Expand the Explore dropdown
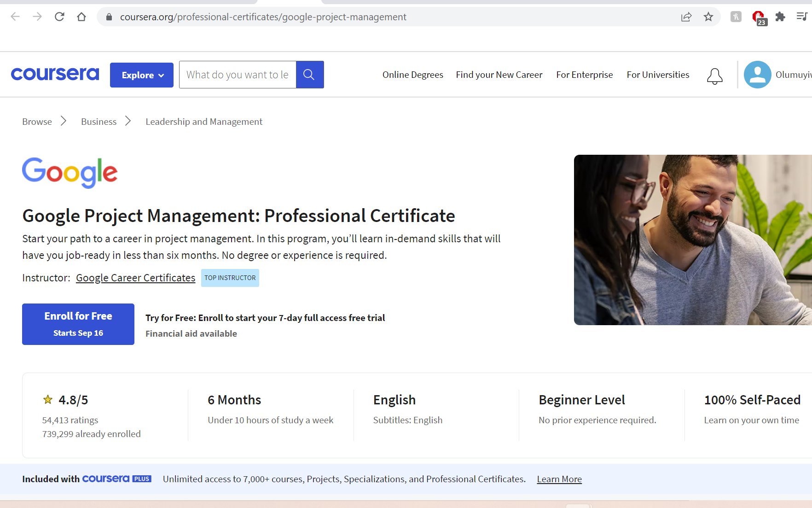 (x=142, y=75)
